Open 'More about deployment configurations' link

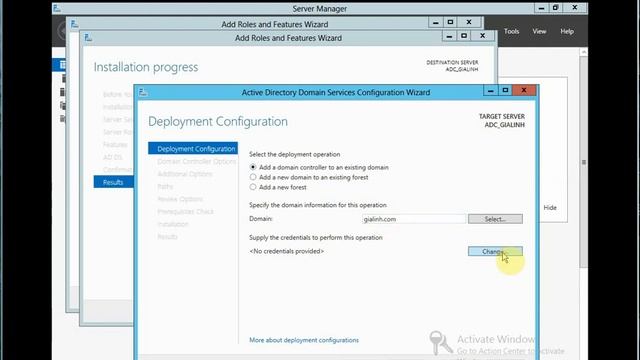tap(304, 340)
